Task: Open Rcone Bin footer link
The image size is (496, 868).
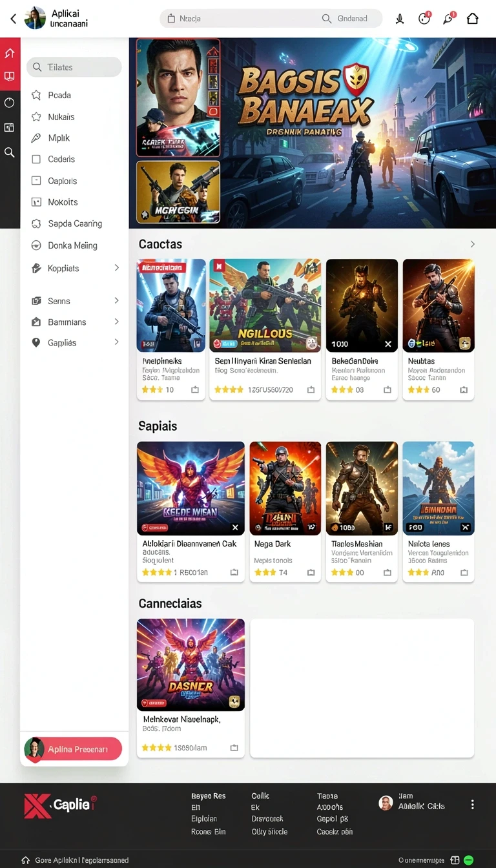Action: click(209, 832)
